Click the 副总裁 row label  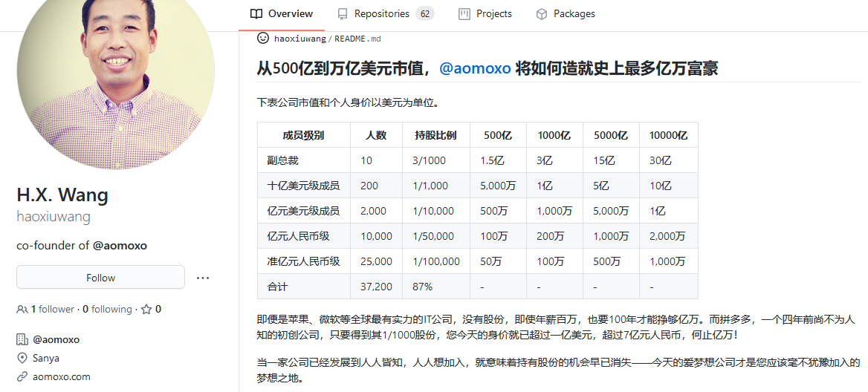[282, 160]
